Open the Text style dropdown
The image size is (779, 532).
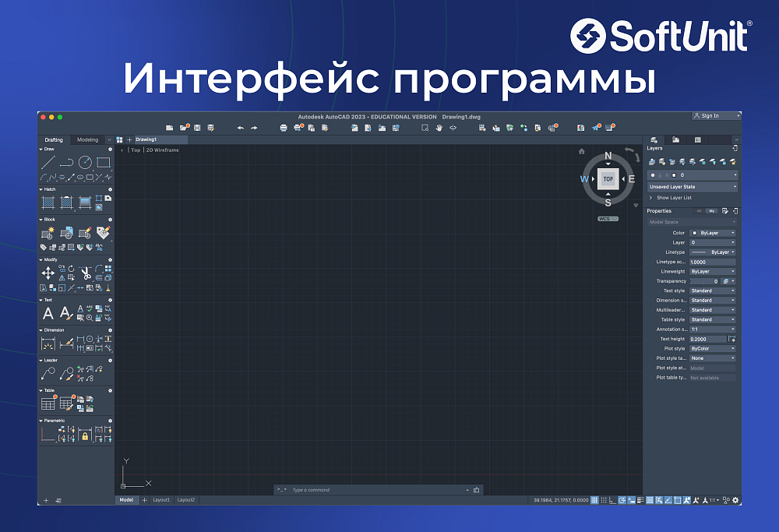click(x=713, y=291)
